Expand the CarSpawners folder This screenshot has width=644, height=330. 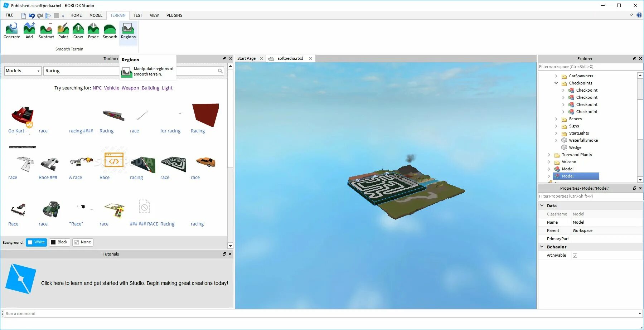[556, 76]
